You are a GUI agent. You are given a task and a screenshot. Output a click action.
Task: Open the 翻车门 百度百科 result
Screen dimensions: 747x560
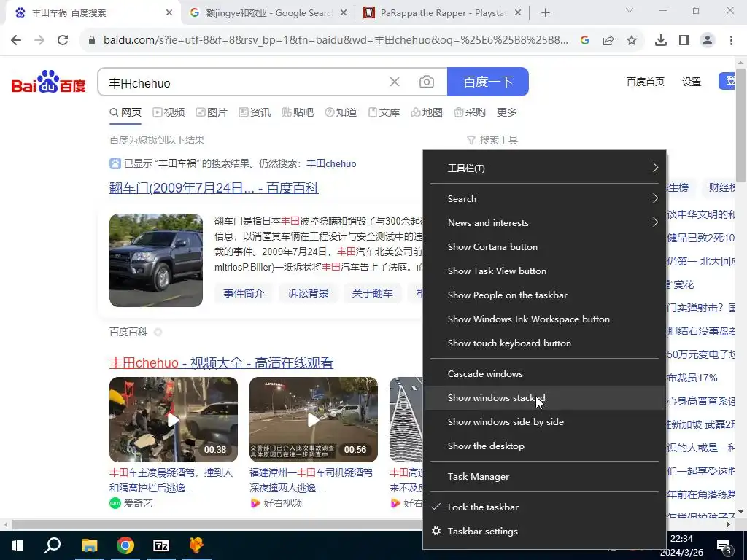[x=214, y=188]
